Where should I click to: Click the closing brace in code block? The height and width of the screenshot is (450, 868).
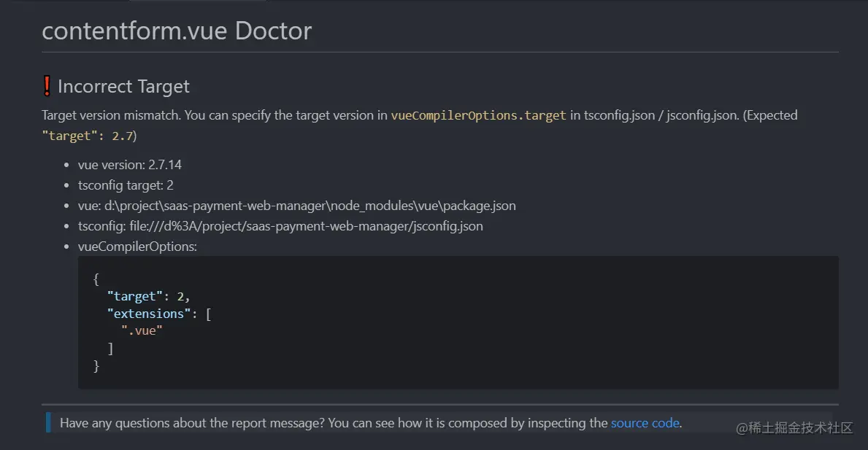point(96,365)
